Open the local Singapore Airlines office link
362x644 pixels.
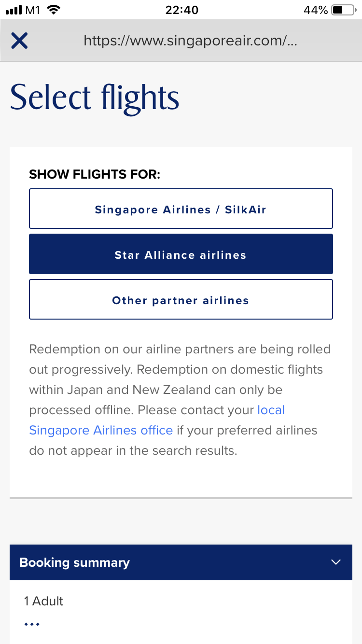tap(271, 410)
